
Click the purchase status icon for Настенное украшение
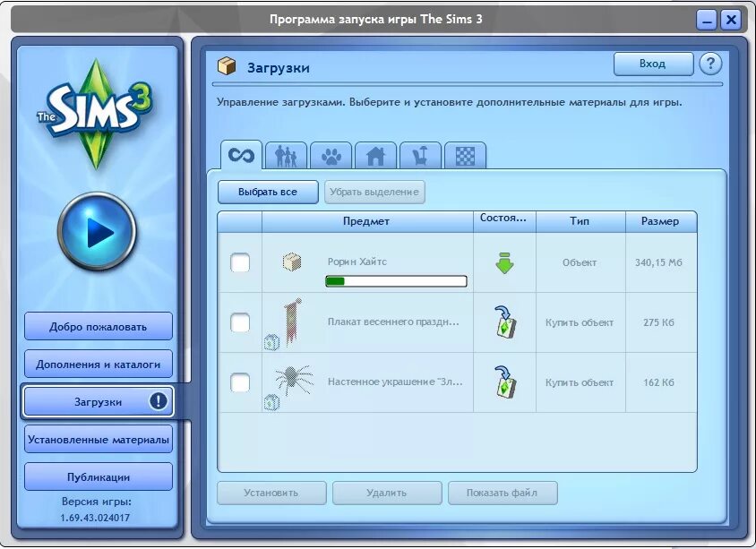pos(505,382)
